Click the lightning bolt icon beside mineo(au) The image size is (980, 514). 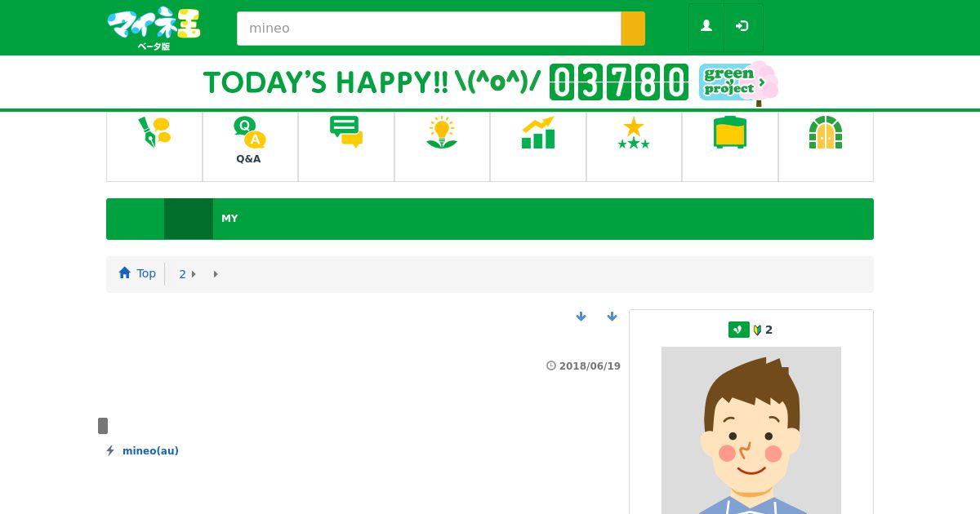click(x=110, y=450)
